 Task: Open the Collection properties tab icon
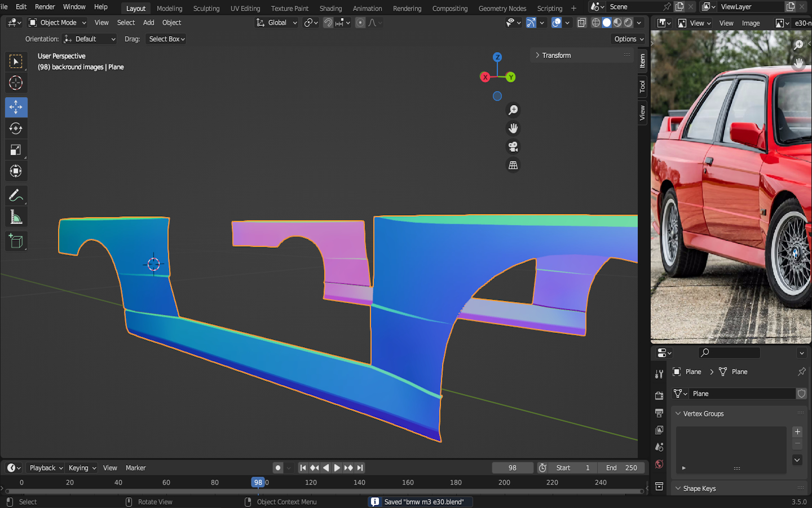tap(659, 486)
